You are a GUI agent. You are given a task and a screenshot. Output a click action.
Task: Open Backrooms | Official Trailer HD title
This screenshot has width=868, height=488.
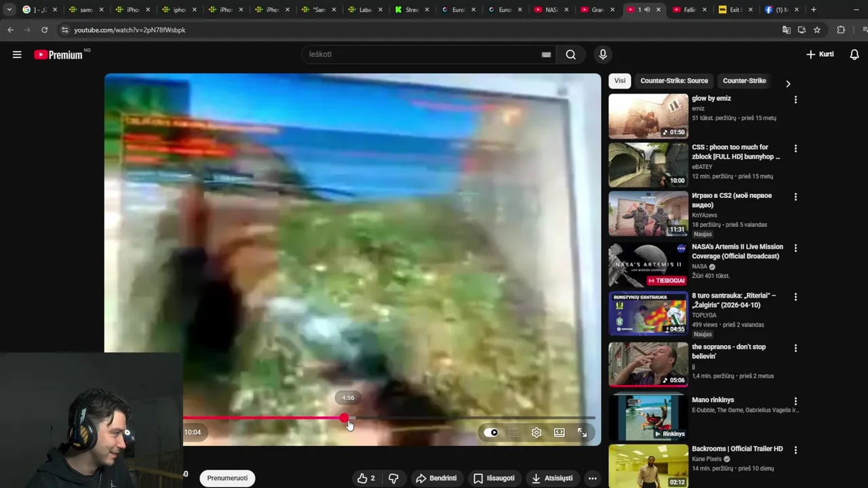[737, 449]
